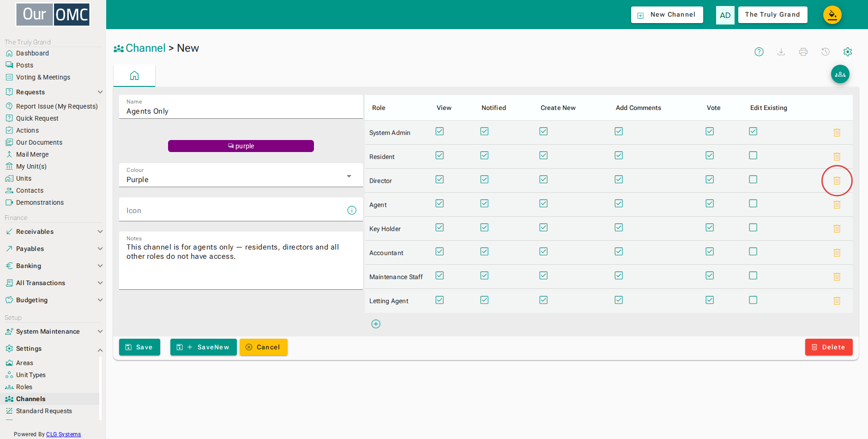Click the help question mark icon
This screenshot has height=439, width=868.
(759, 52)
